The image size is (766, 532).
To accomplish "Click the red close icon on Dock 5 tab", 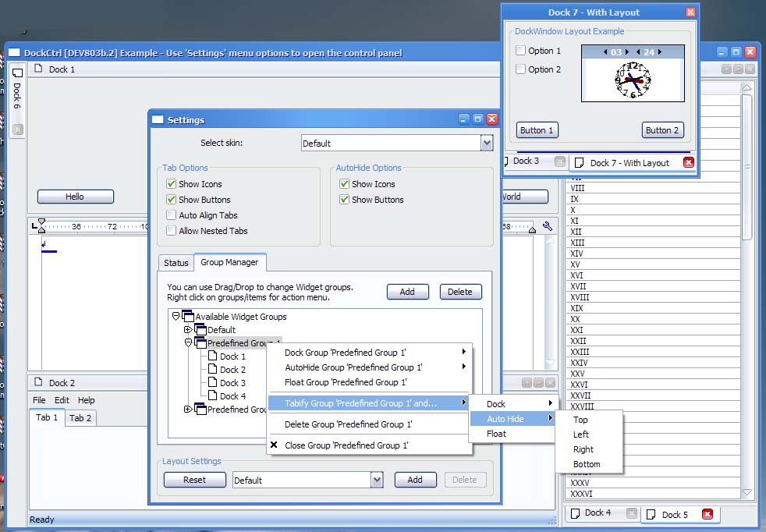I will coord(707,514).
